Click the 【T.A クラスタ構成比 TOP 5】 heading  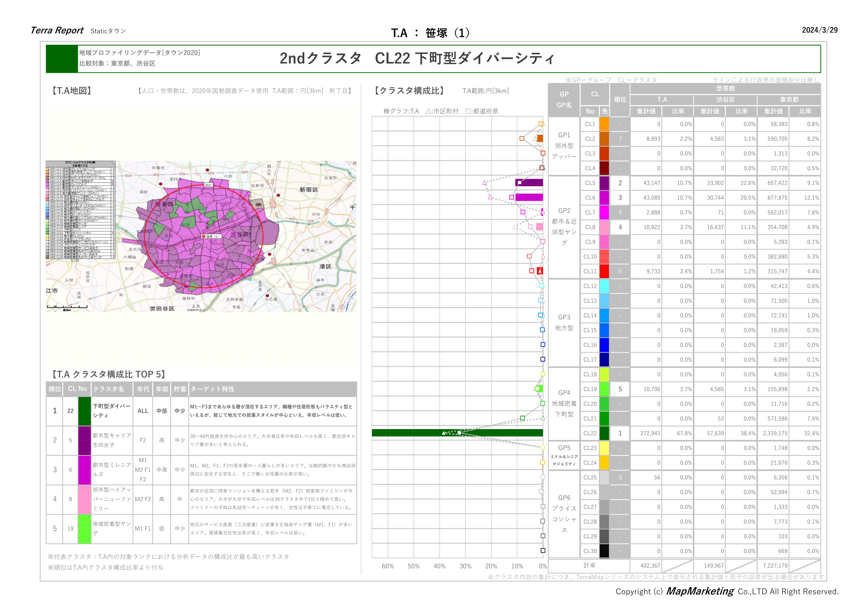coord(108,374)
